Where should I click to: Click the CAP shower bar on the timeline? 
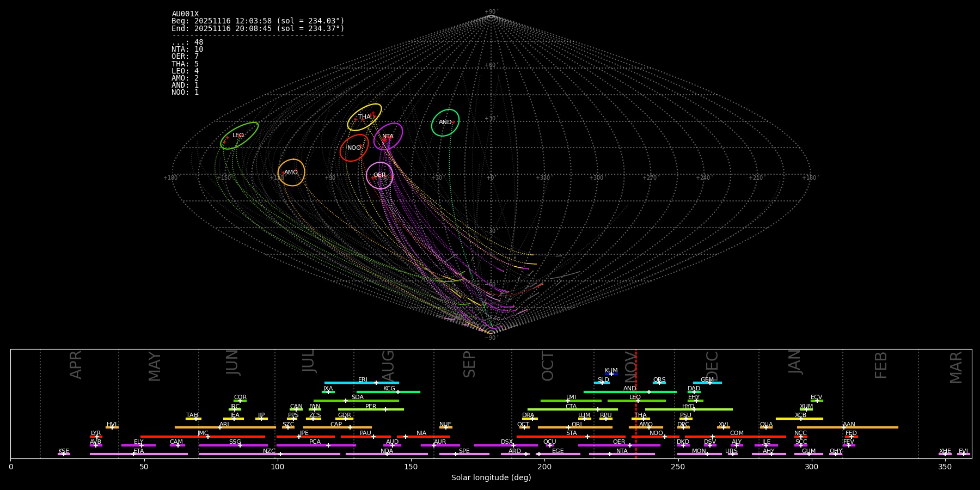(x=337, y=427)
